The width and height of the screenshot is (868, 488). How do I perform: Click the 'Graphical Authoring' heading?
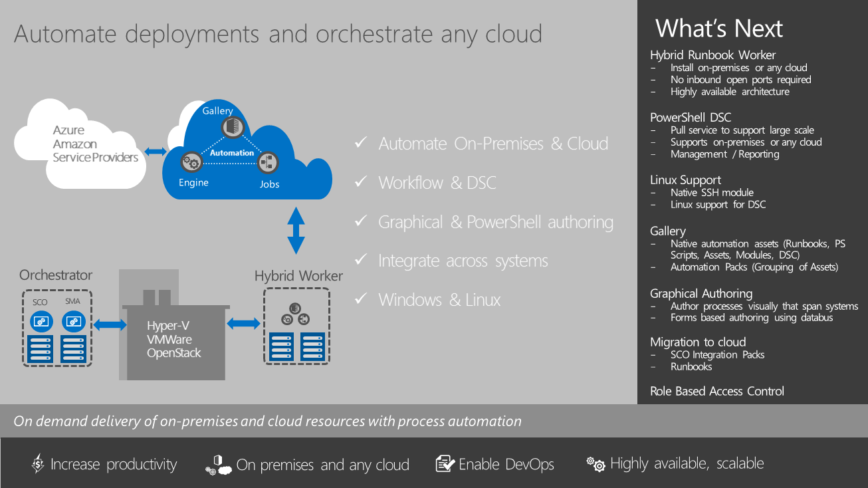[x=701, y=294]
